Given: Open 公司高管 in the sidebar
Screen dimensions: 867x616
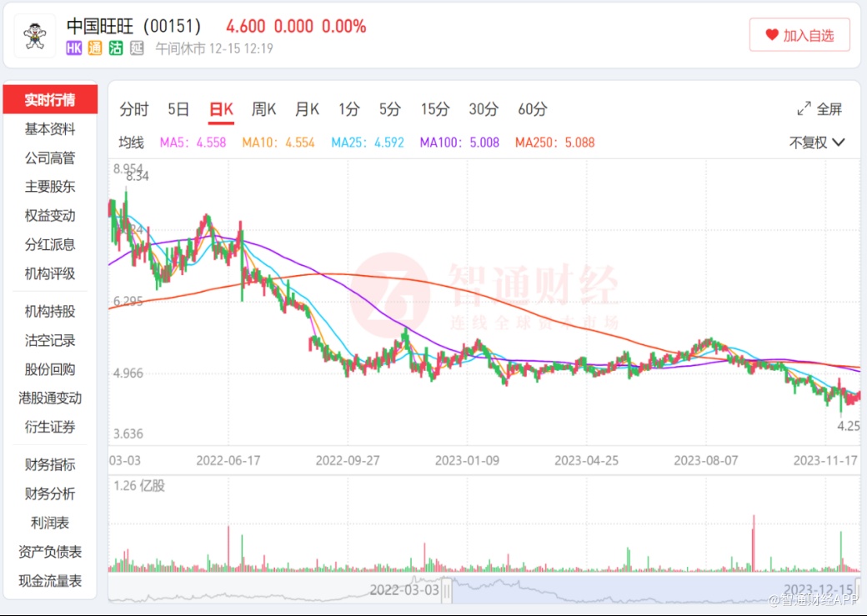Looking at the screenshot, I should point(50,158).
